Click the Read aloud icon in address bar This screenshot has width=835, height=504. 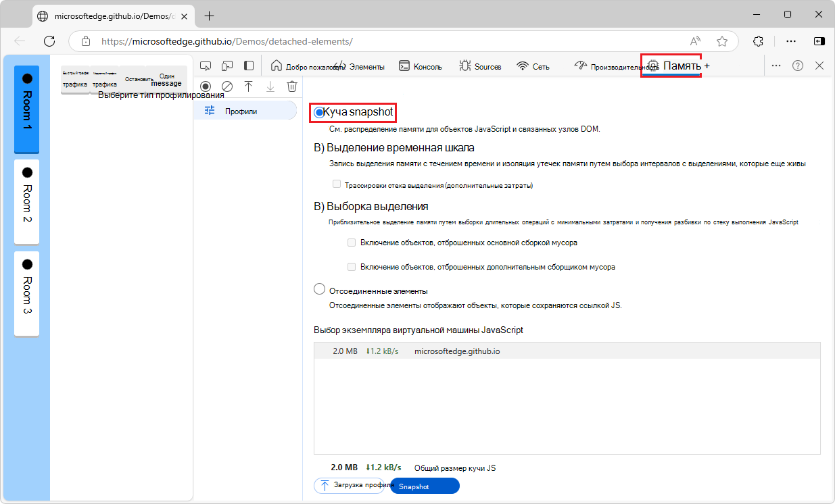pyautogui.click(x=695, y=41)
